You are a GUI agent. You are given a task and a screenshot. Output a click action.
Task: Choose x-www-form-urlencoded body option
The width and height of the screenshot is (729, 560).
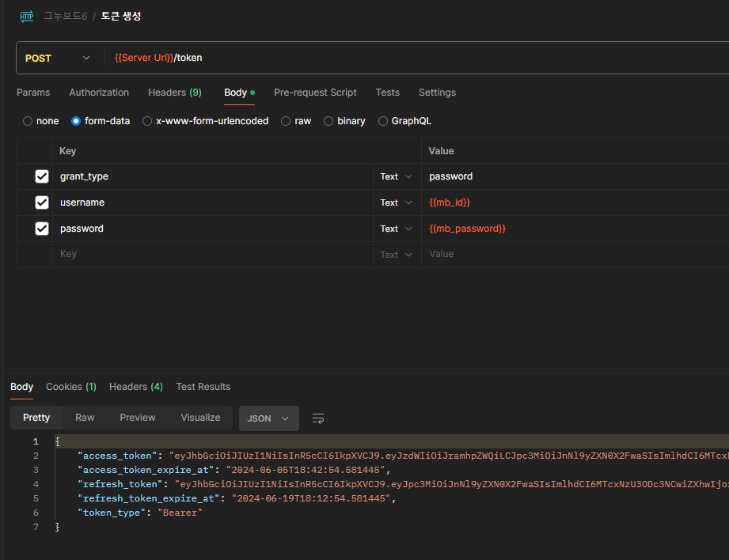pyautogui.click(x=147, y=121)
